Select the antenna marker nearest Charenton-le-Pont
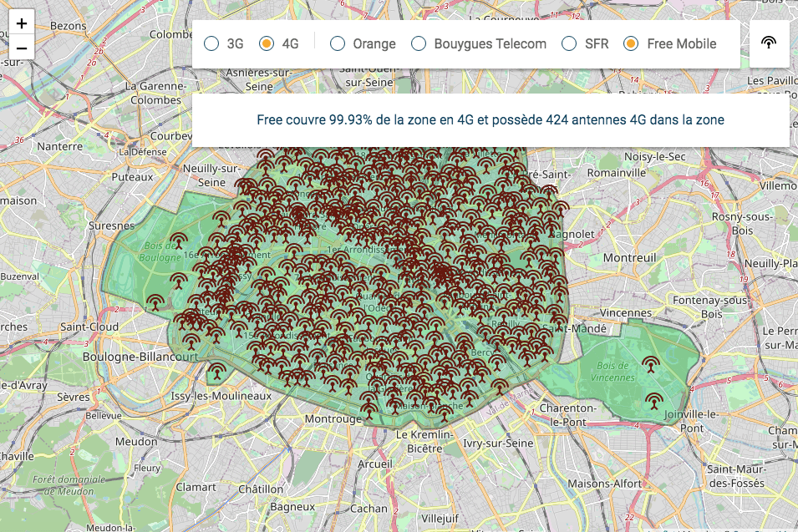This screenshot has width=798, height=532. click(x=500, y=387)
